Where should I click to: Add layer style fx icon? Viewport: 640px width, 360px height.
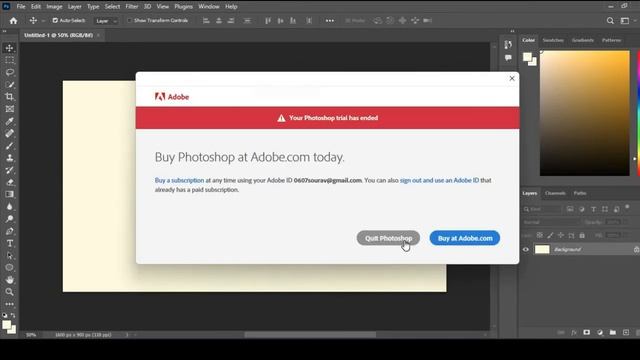coord(573,333)
